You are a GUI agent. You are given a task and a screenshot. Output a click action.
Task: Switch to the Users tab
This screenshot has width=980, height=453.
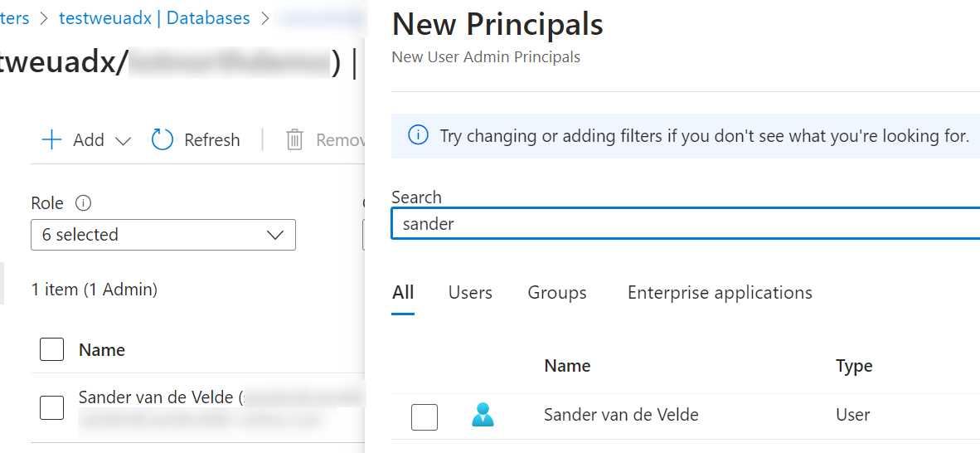pos(470,293)
